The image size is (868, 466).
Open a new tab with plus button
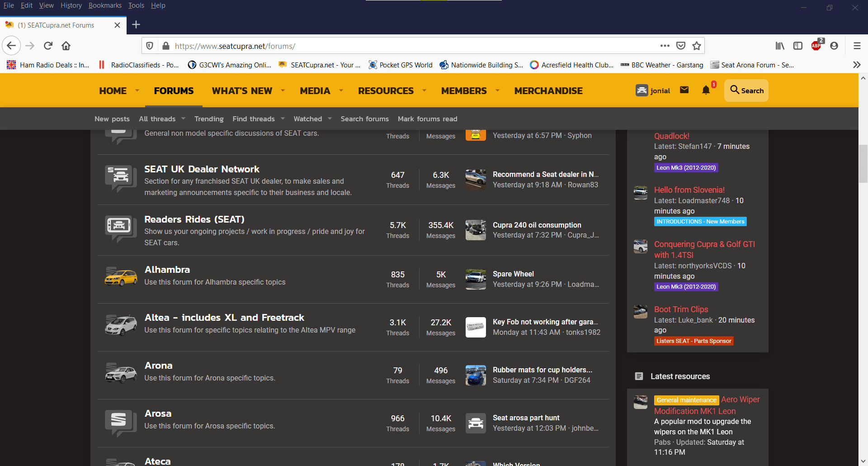pos(136,24)
